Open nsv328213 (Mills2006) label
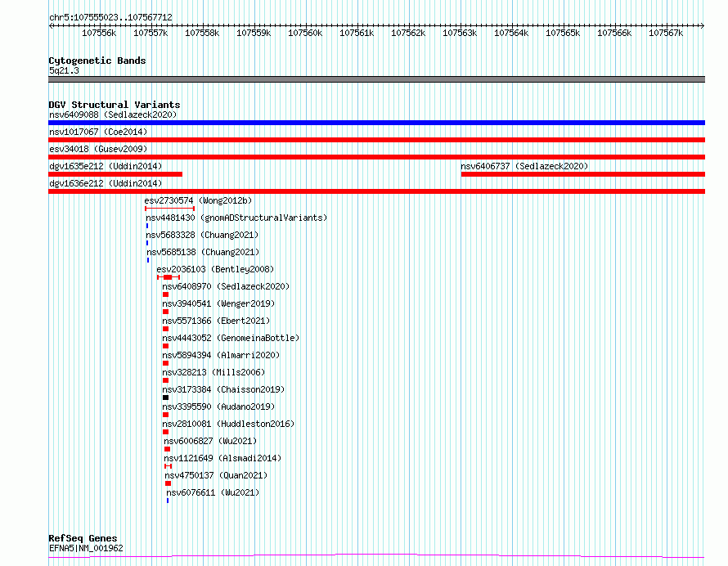The height and width of the screenshot is (566, 728). 213,372
